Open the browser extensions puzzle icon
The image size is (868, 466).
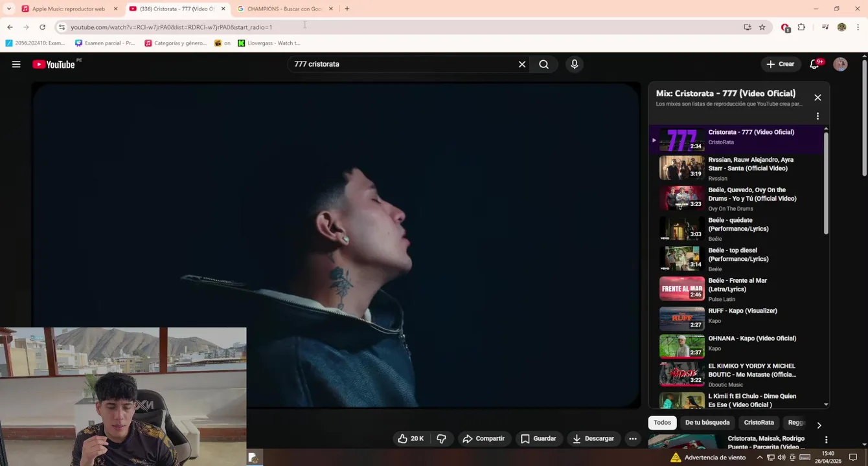coord(801,27)
